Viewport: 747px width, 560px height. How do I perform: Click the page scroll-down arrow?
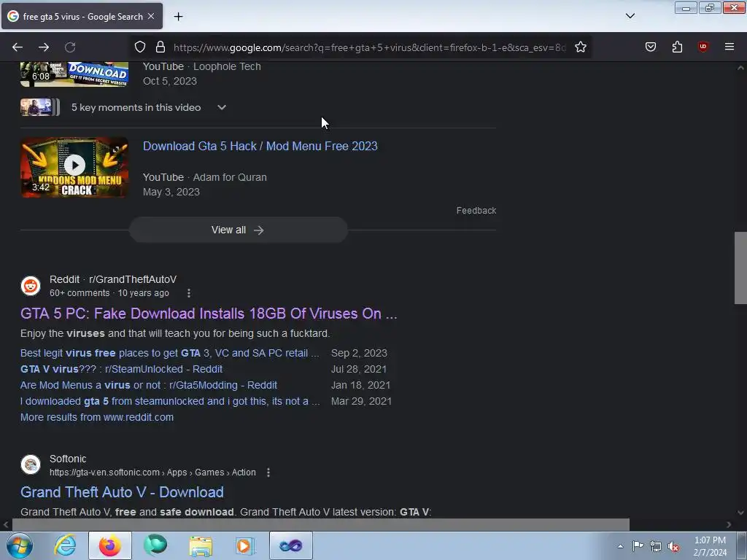[740, 513]
